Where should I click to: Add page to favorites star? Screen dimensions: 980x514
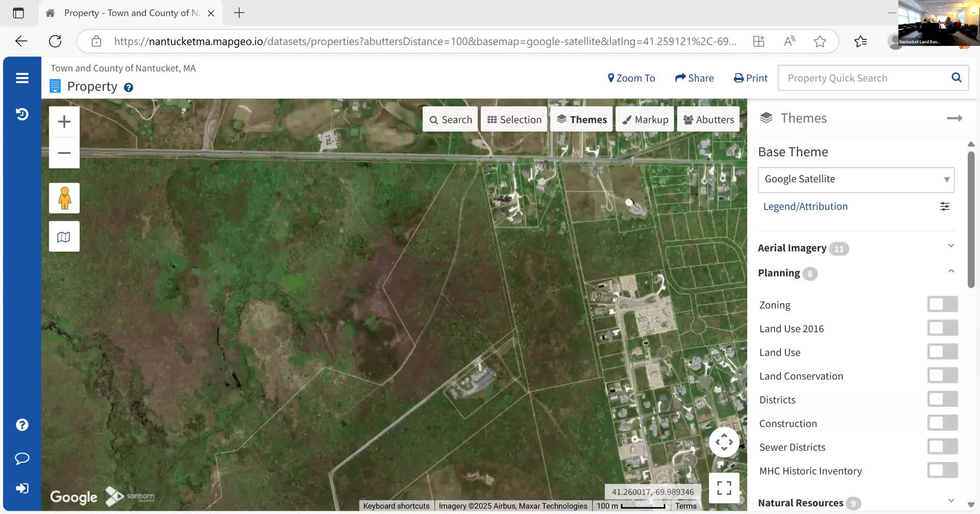[x=820, y=41]
